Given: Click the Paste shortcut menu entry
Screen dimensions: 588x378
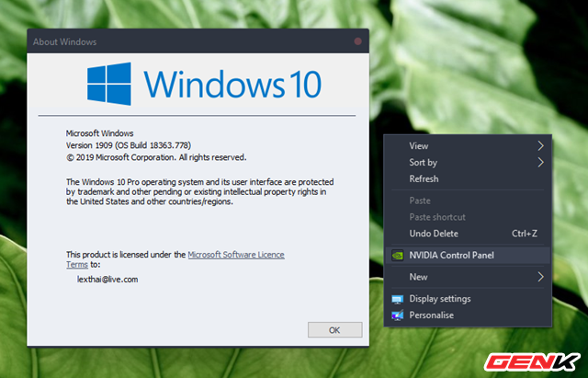Looking at the screenshot, I should click(437, 217).
